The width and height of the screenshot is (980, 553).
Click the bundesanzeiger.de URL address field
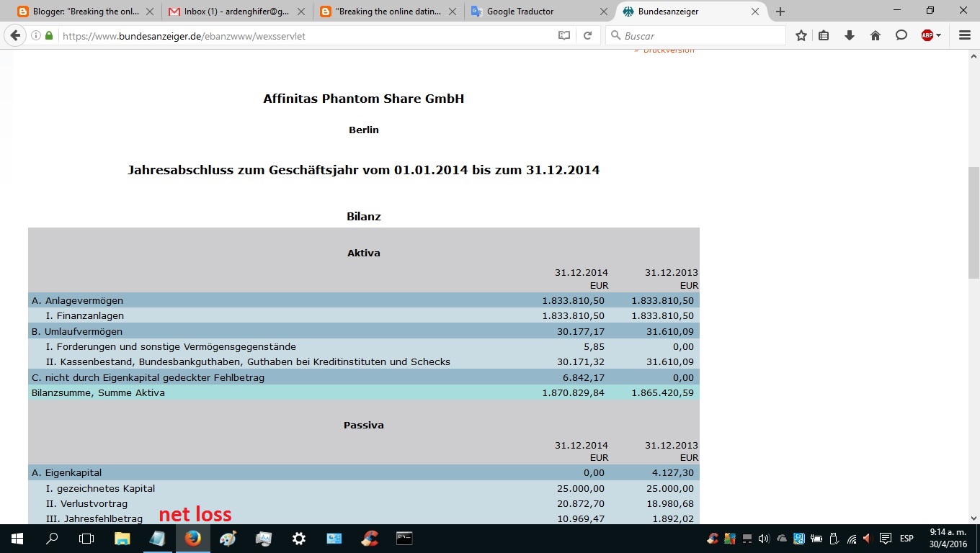click(303, 35)
